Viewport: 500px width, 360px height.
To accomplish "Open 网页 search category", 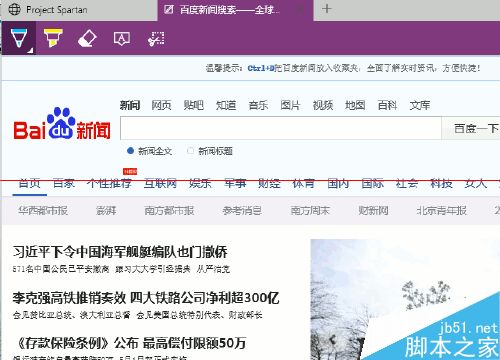I will (x=161, y=105).
